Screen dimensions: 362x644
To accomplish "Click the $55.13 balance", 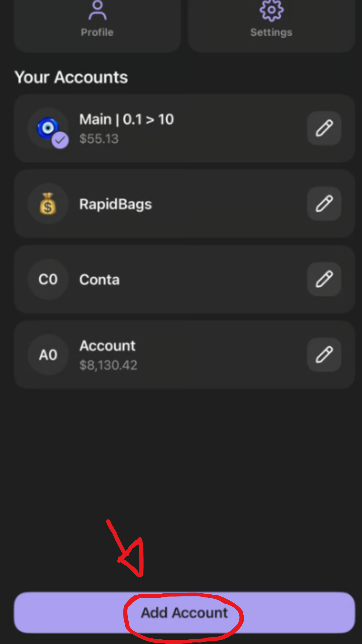I will tap(99, 139).
